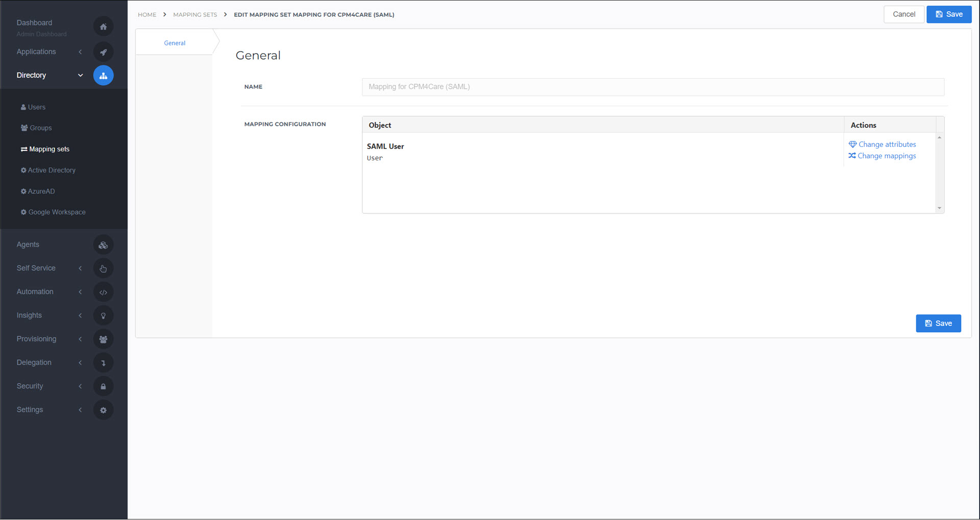The height and width of the screenshot is (520, 980).
Task: Click the Change attributes link
Action: pos(882,144)
